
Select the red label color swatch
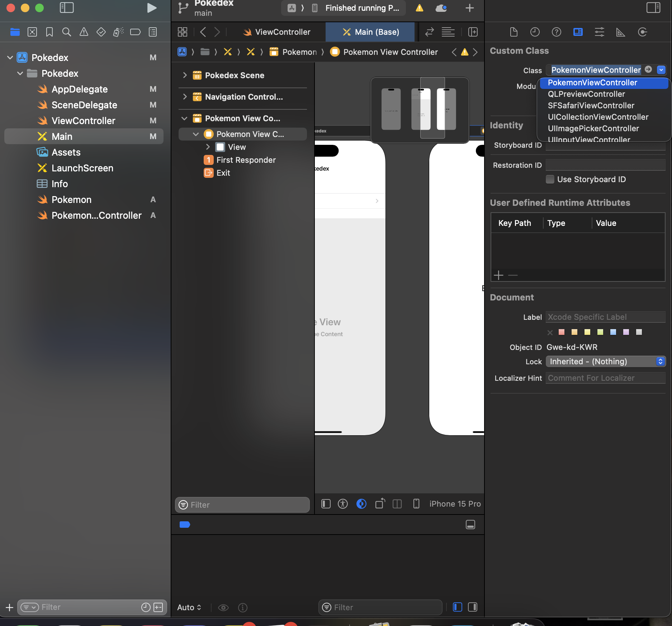(562, 332)
